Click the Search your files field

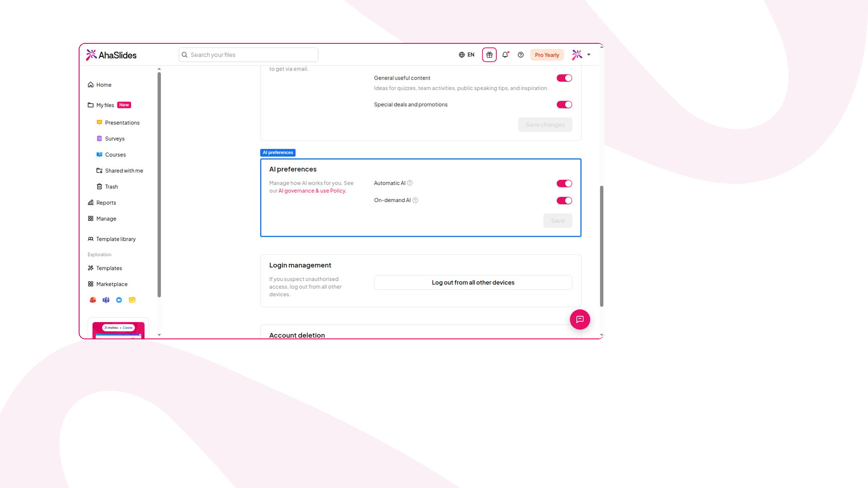point(249,55)
